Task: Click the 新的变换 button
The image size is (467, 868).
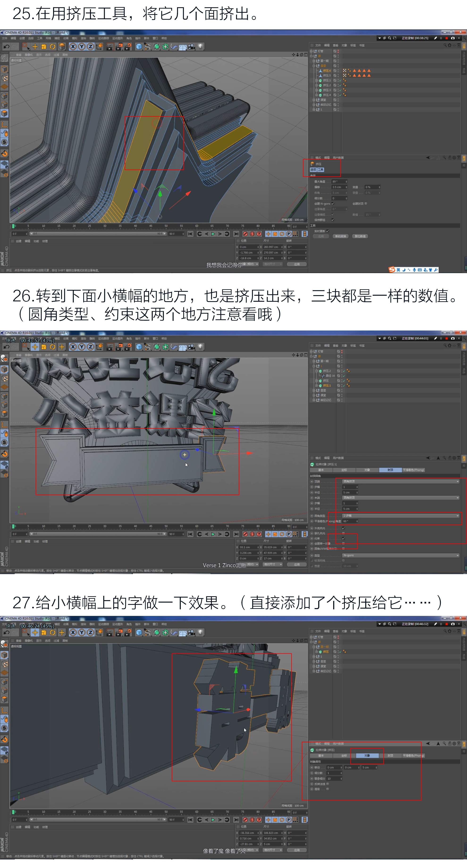Action: point(341,236)
